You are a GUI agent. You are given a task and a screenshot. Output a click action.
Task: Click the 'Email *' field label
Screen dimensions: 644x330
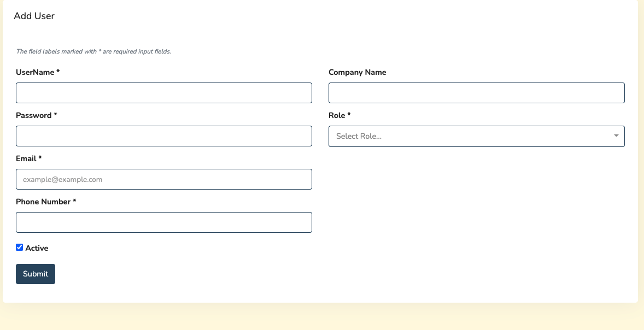[28, 158]
